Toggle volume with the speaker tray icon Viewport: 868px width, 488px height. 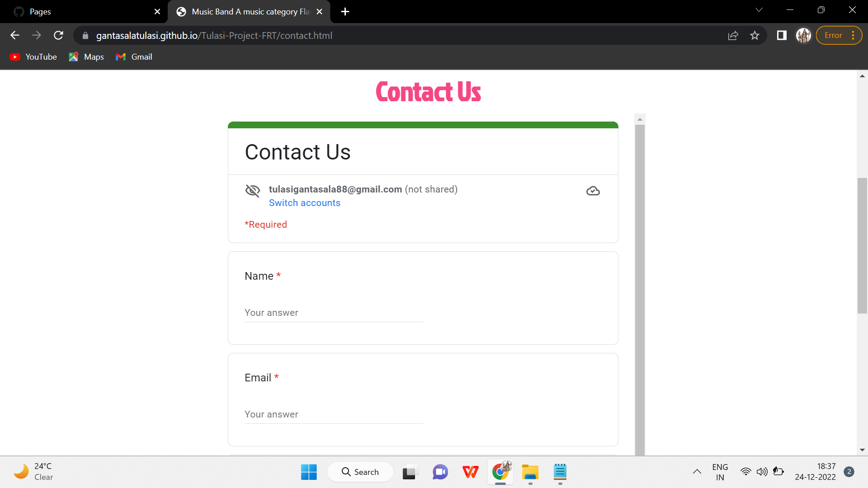[x=762, y=471]
